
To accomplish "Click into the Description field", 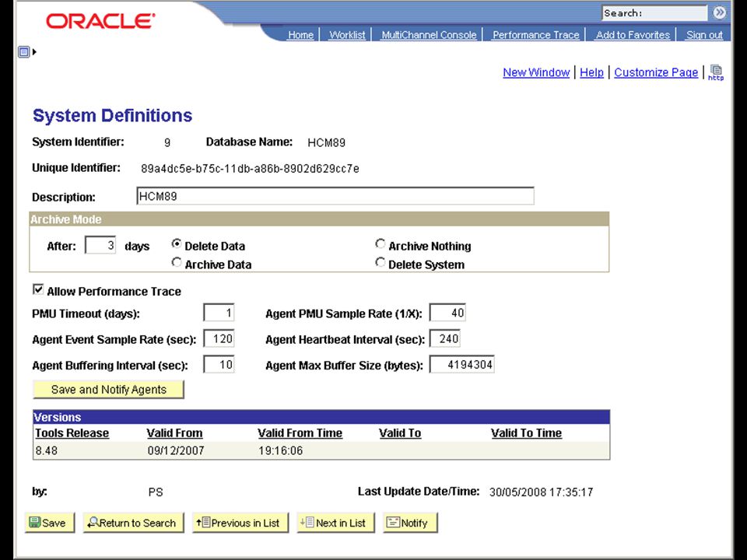I will click(335, 196).
